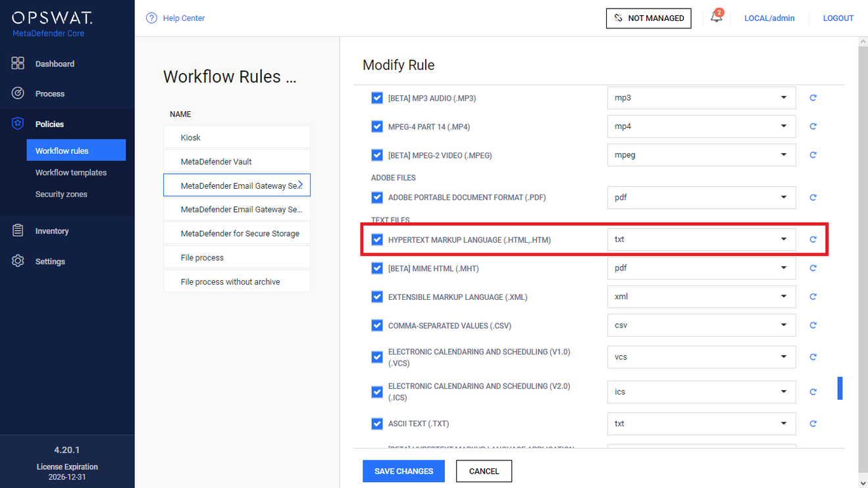Image resolution: width=868 pixels, height=488 pixels.
Task: Click SAVE CHANGES button
Action: (x=403, y=471)
